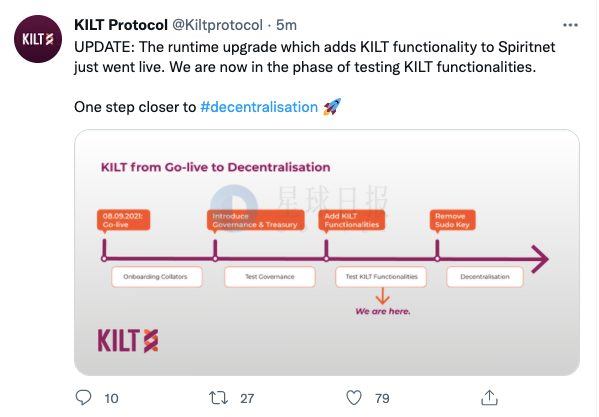Open the tweet's three-dot more menu
The width and height of the screenshot is (599, 417).
pos(570,25)
